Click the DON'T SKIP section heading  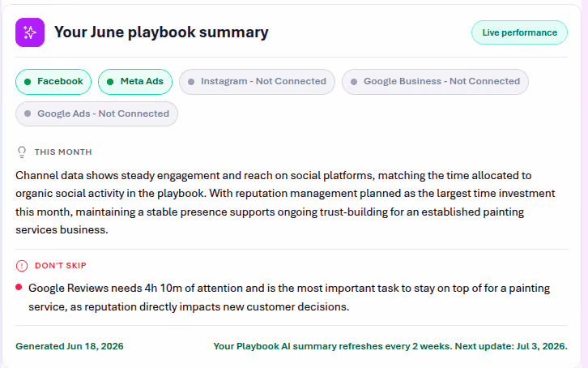pyautogui.click(x=61, y=266)
